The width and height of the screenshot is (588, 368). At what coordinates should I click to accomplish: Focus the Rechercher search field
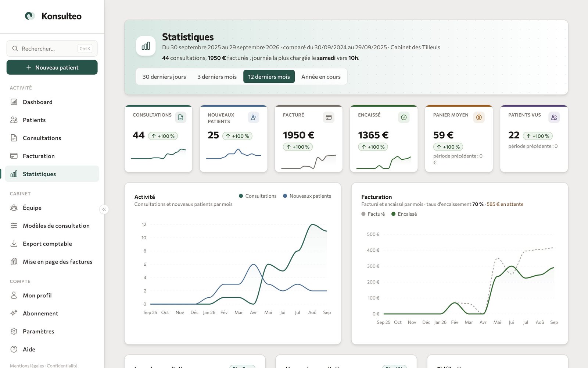[52, 49]
